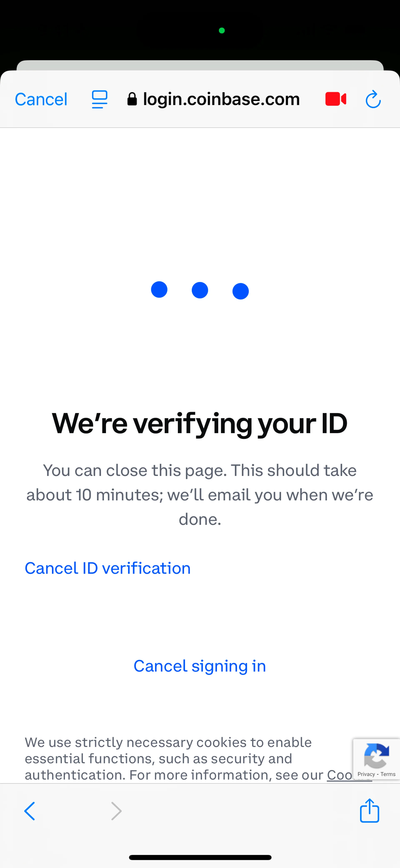Open the reCAPTCHA Terms link
Viewport: 400px width, 868px height.
[x=388, y=774]
